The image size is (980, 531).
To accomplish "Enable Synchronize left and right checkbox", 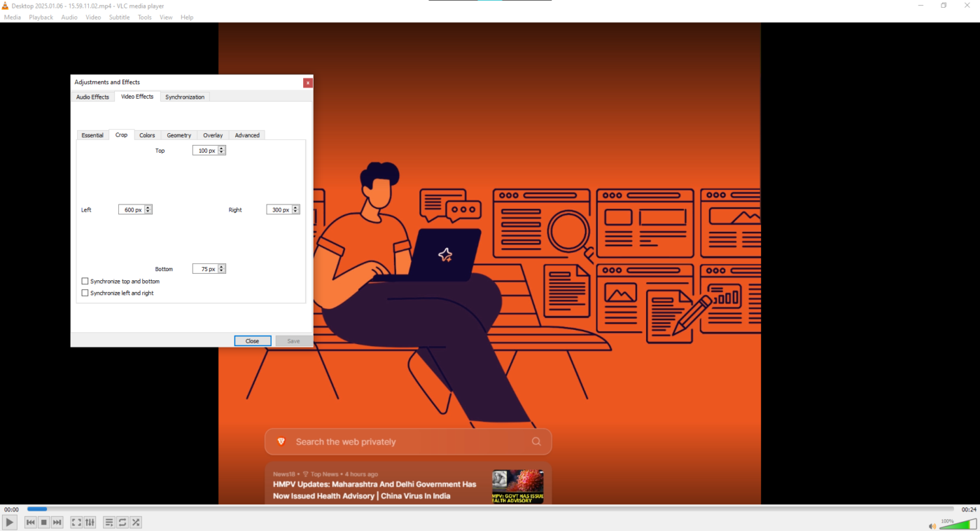I will [x=85, y=293].
